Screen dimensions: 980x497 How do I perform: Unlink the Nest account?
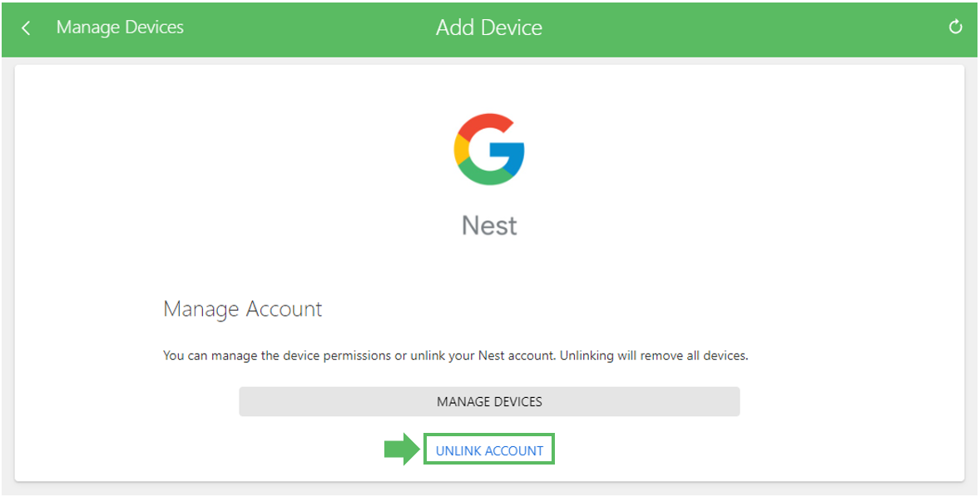pyautogui.click(x=489, y=450)
